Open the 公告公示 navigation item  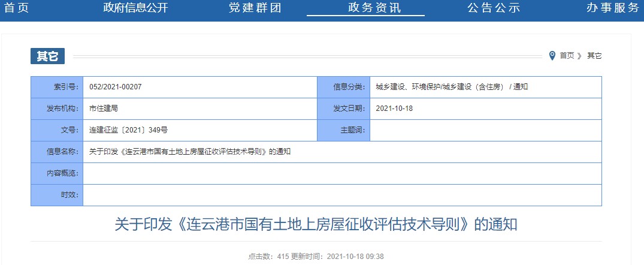coord(493,8)
